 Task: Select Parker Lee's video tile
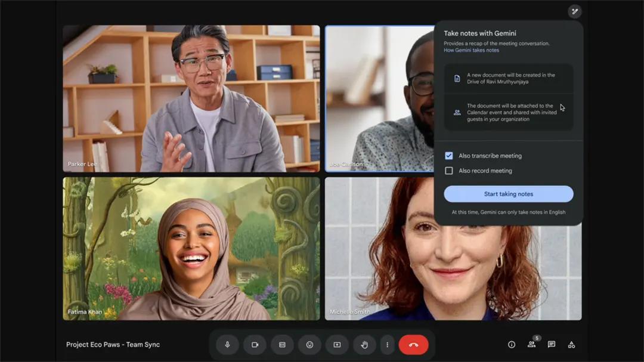pos(191,98)
